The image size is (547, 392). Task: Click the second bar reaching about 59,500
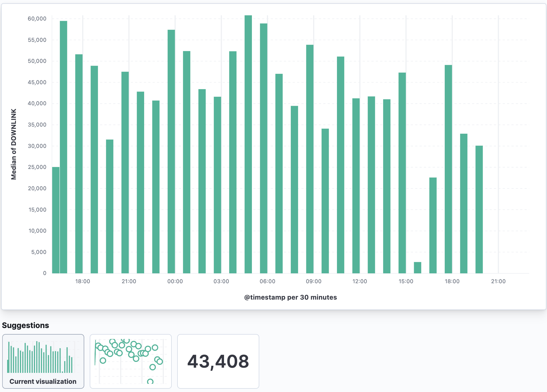click(63, 147)
